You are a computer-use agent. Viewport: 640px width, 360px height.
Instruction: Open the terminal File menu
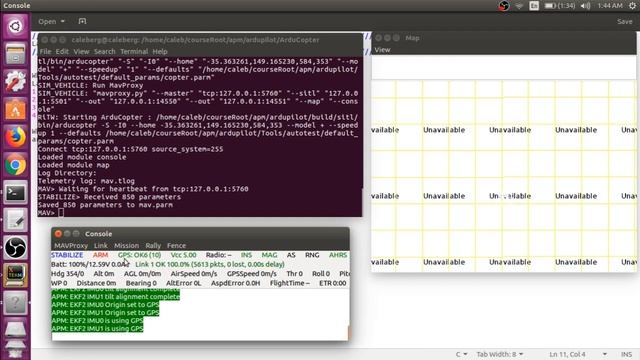pos(45,51)
